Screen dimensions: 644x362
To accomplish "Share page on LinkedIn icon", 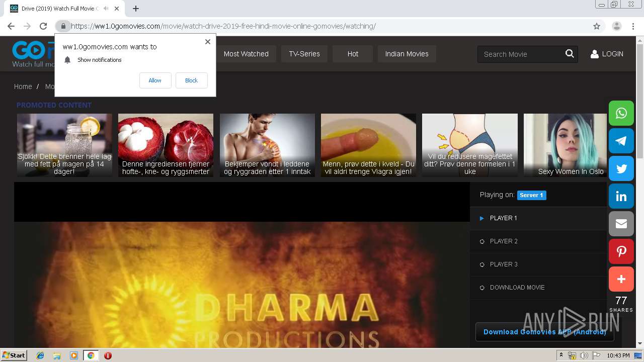I will [x=621, y=196].
